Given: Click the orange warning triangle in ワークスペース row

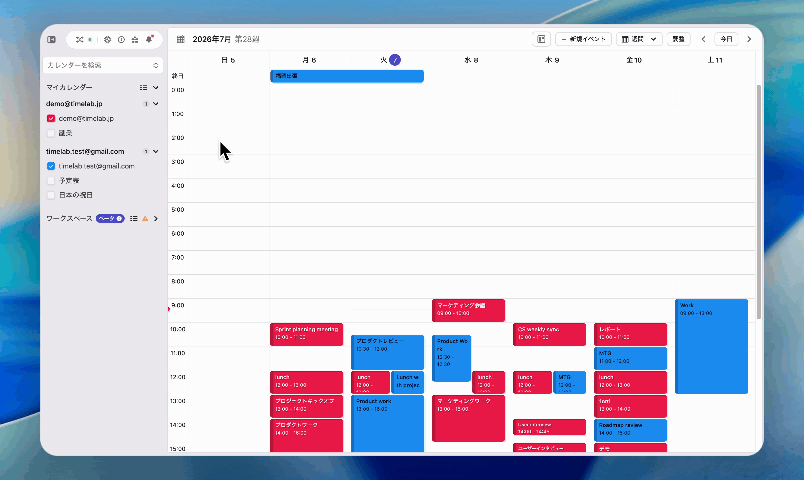Looking at the screenshot, I should pos(145,218).
